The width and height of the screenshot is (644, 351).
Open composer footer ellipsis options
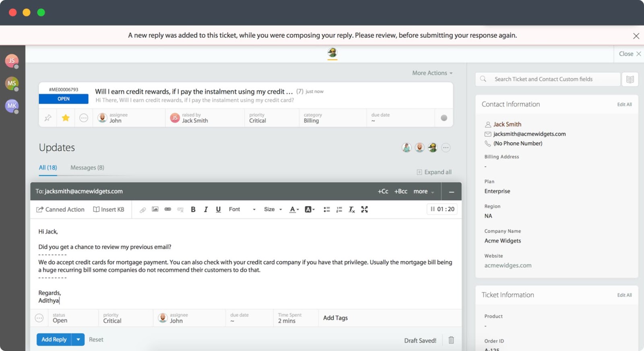(x=39, y=318)
